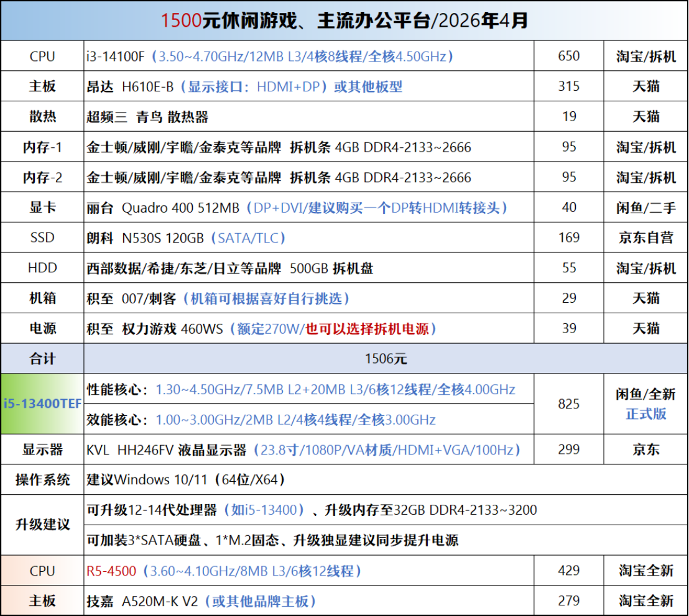Click the price "19" for the cooler

coord(569,116)
